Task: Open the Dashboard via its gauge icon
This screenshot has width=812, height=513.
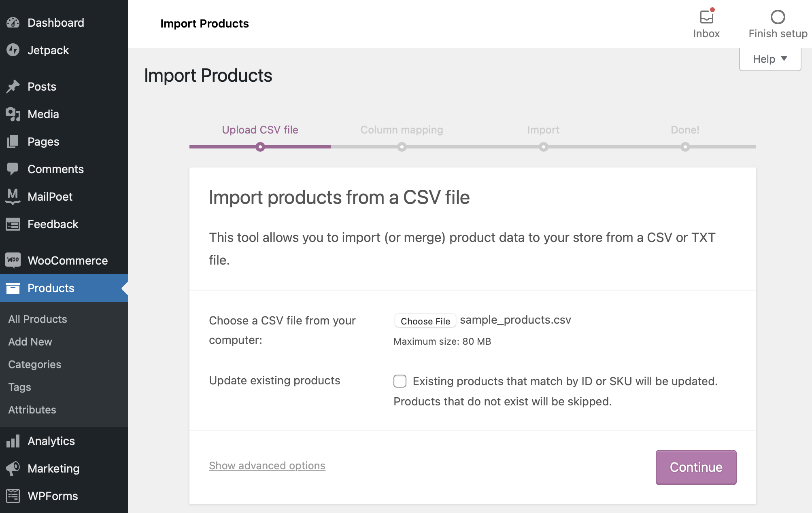Action: [13, 23]
